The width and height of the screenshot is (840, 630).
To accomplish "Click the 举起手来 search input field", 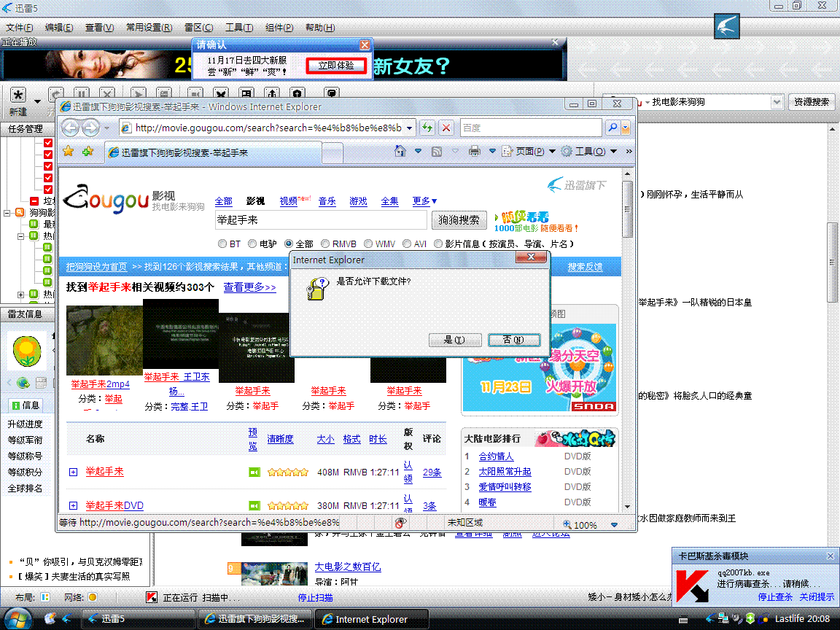I will click(319, 219).
